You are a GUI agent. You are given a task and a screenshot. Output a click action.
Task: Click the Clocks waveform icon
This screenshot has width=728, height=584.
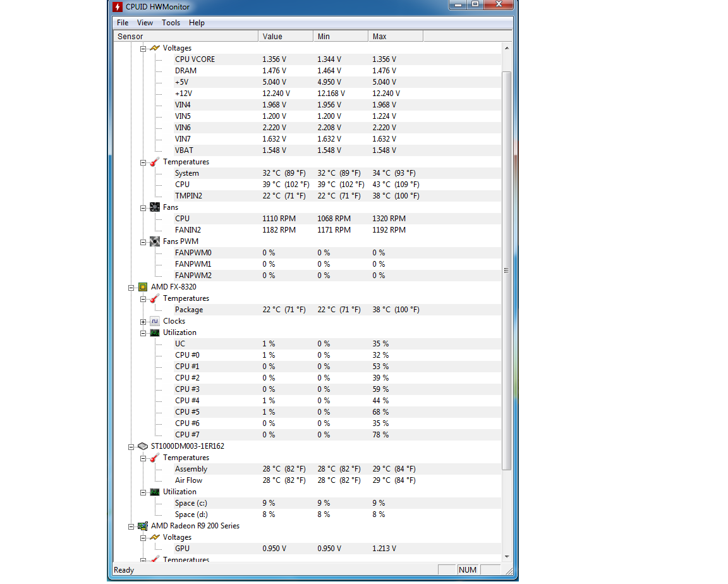(155, 321)
